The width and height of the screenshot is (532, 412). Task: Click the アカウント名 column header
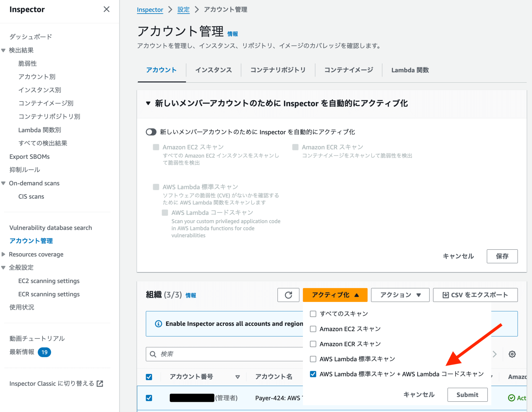274,377
